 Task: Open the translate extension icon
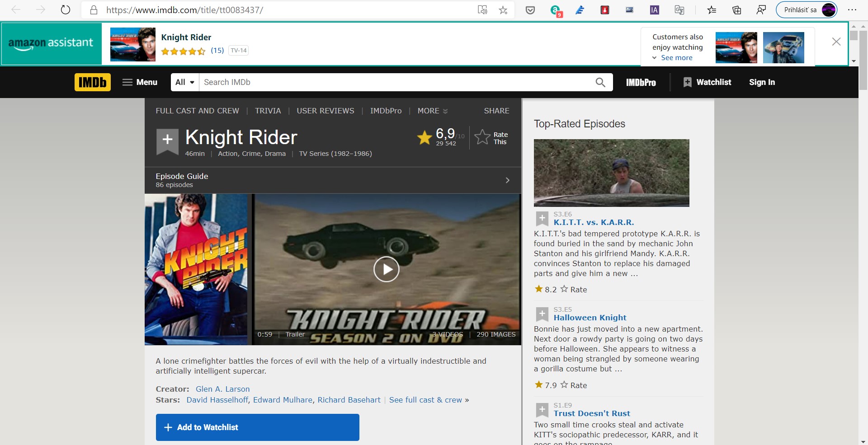coord(679,10)
